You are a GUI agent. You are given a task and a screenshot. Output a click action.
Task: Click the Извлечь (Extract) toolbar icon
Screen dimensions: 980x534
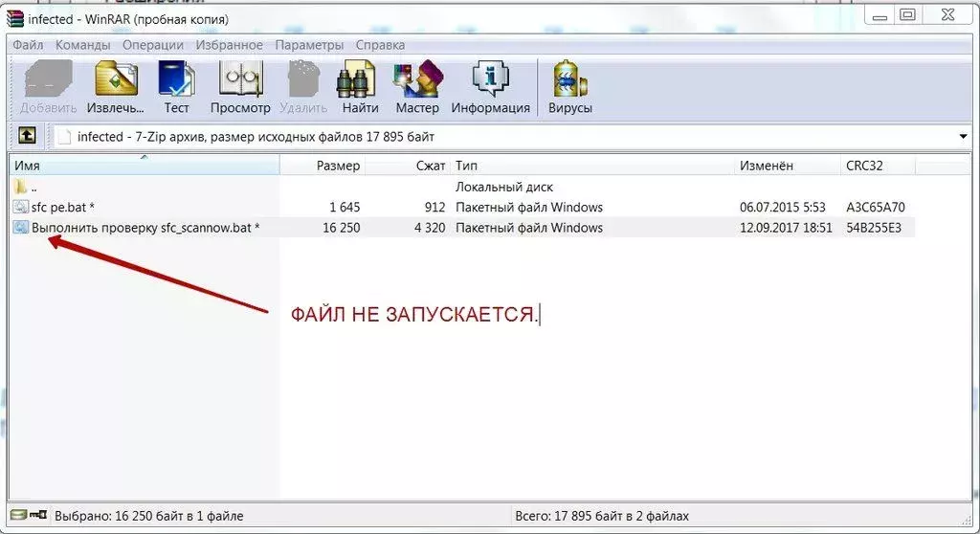click(116, 79)
